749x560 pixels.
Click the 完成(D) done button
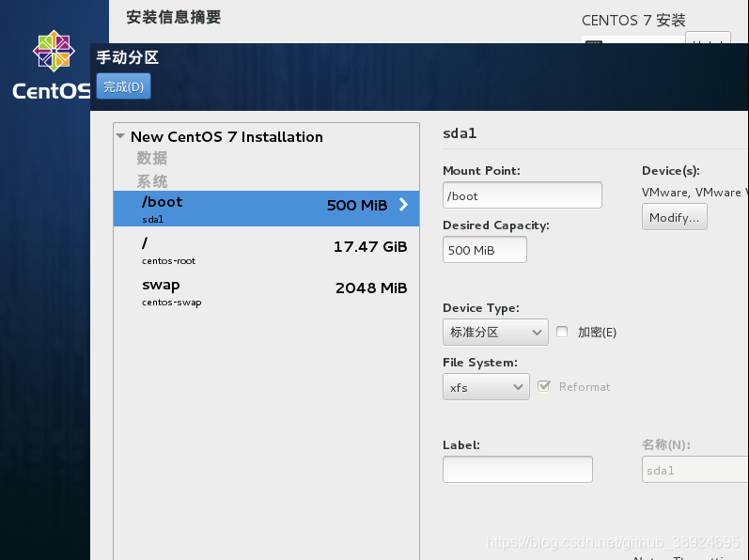pos(123,86)
